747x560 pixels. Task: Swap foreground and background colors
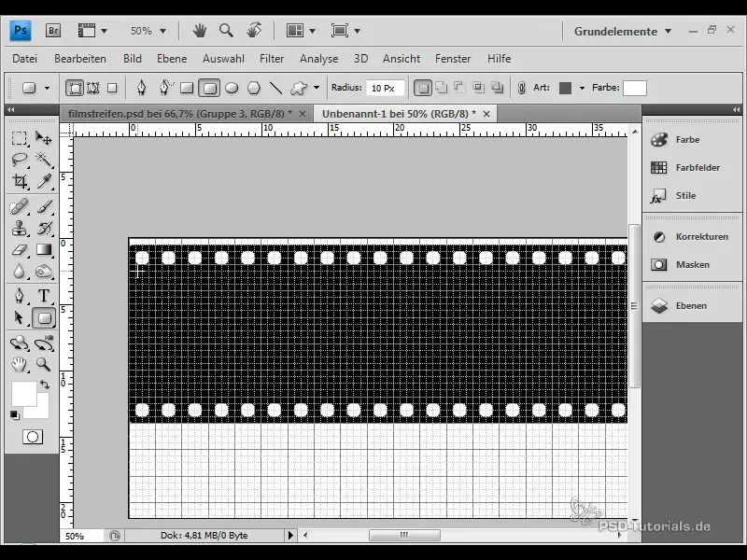click(x=45, y=384)
